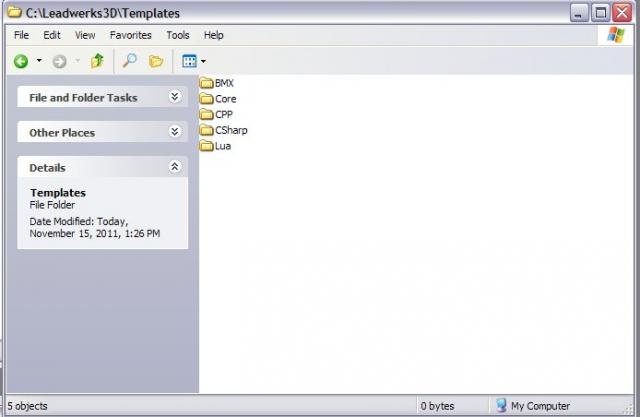Click the Templates name in Details
Viewport: 640px width, 417px height.
tap(58, 193)
